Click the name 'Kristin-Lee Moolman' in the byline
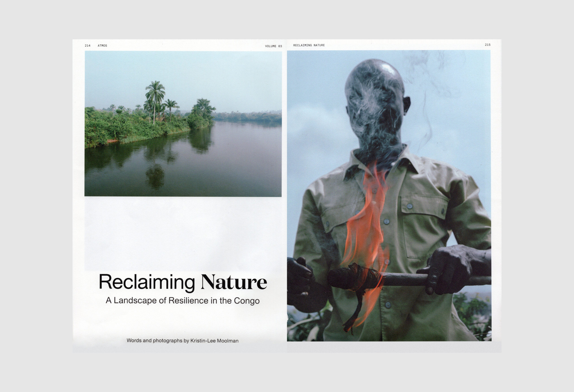This screenshot has height=392, width=574. (x=214, y=341)
